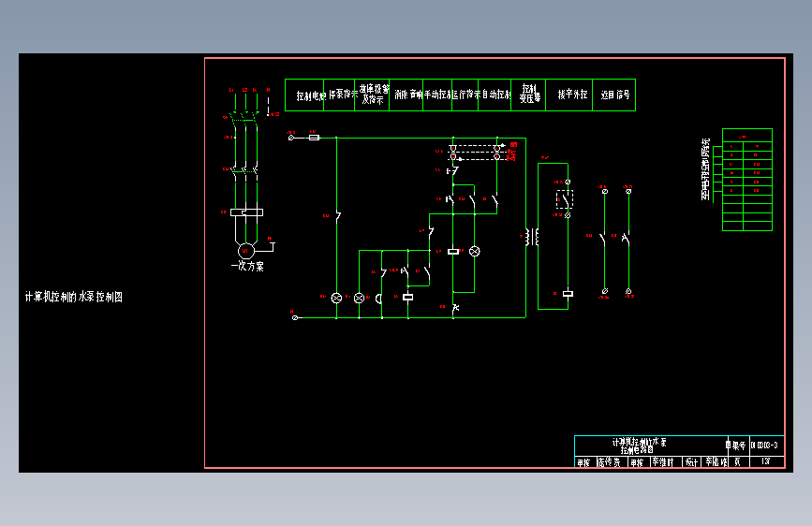
Task: Select the N terminal circle at bottom-left bus
Action: point(295,318)
